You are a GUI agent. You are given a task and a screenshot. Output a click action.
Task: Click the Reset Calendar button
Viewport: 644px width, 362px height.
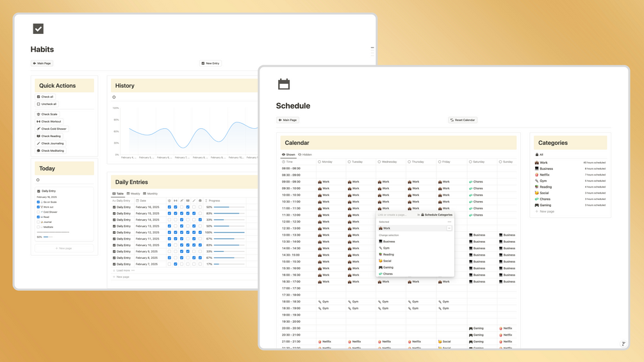pos(463,120)
